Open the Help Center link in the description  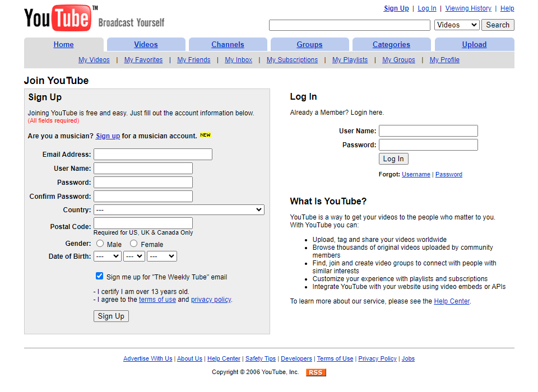coord(452,301)
